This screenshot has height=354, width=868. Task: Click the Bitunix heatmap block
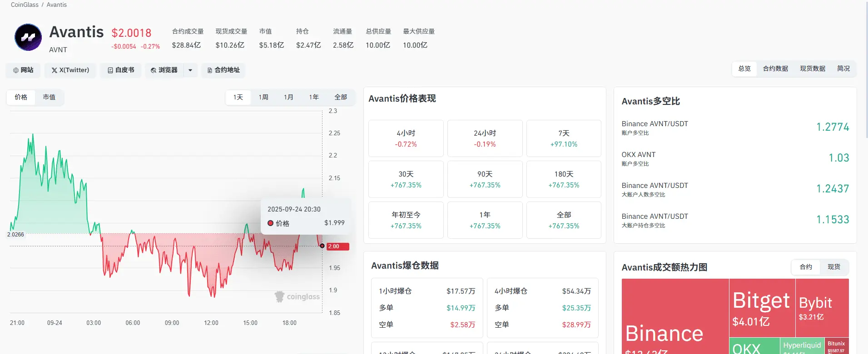[x=837, y=346]
